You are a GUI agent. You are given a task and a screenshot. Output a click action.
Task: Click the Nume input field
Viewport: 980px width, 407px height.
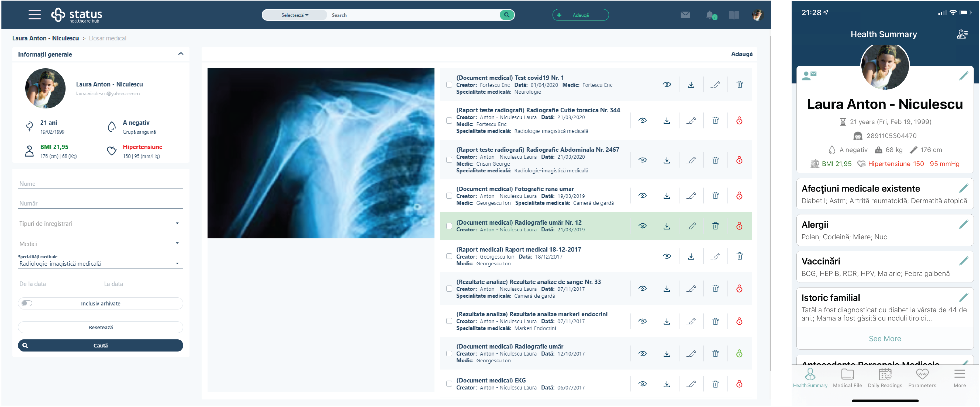coord(101,183)
